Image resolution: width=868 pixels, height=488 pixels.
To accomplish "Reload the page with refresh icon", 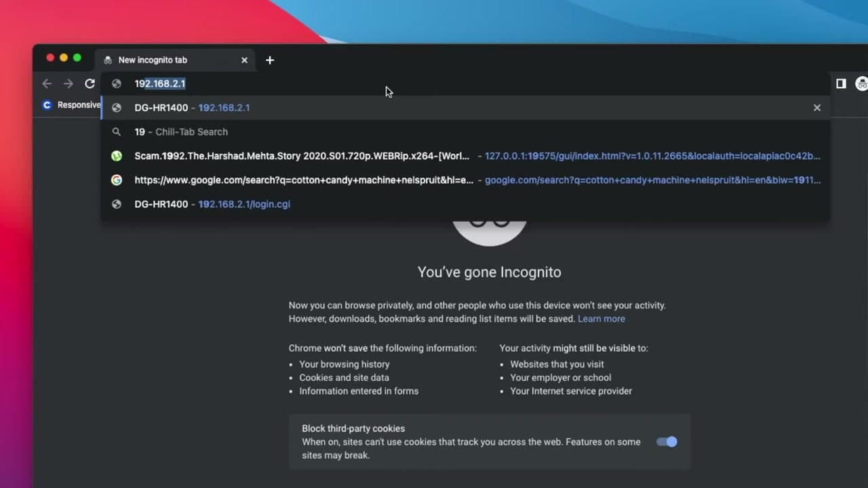I will (90, 83).
